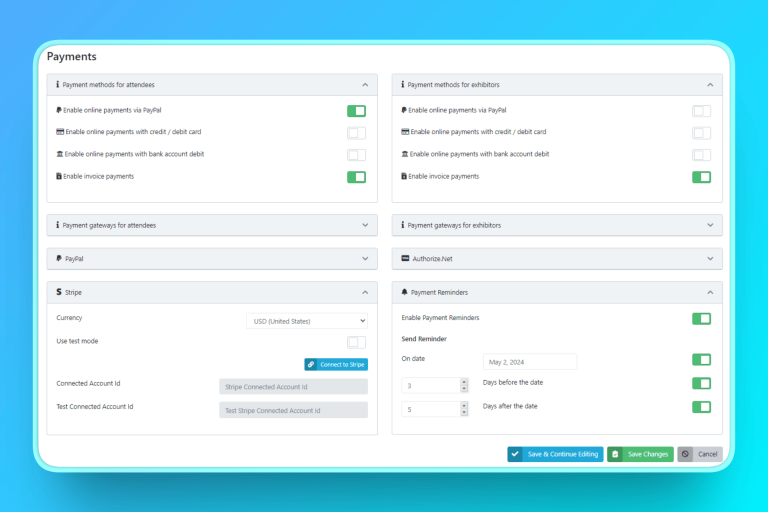This screenshot has height=512, width=768.
Task: Increase the Days before the date stepper
Action: click(x=464, y=382)
